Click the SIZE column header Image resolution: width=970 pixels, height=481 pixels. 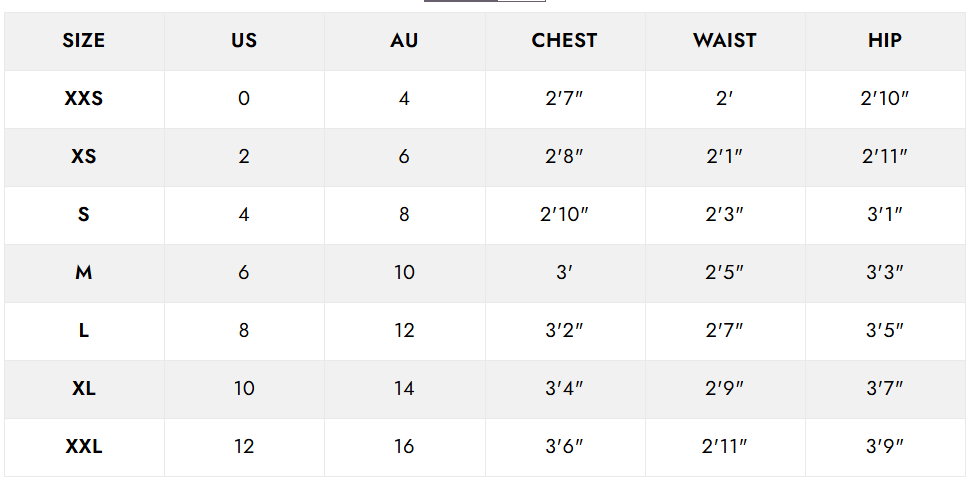[x=84, y=41]
